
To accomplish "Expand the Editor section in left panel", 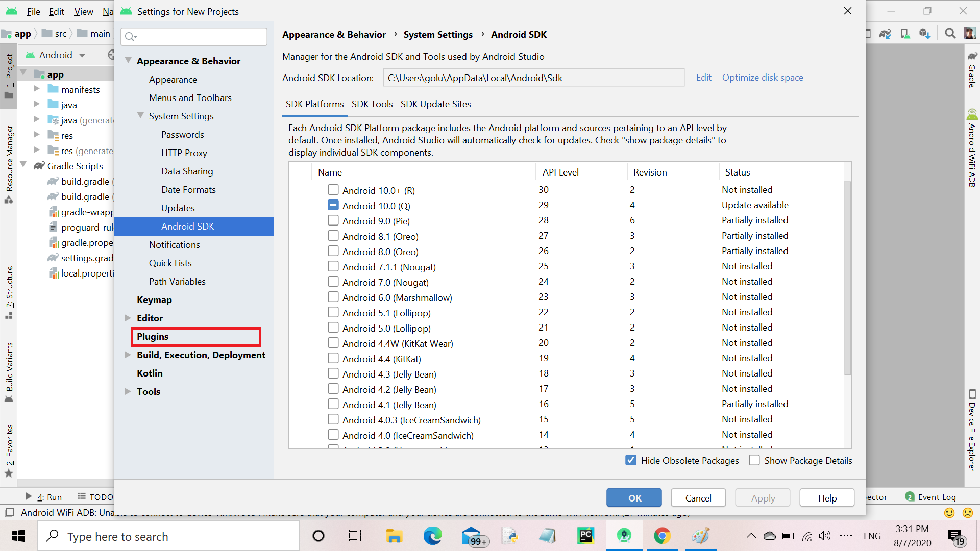I will coord(128,317).
